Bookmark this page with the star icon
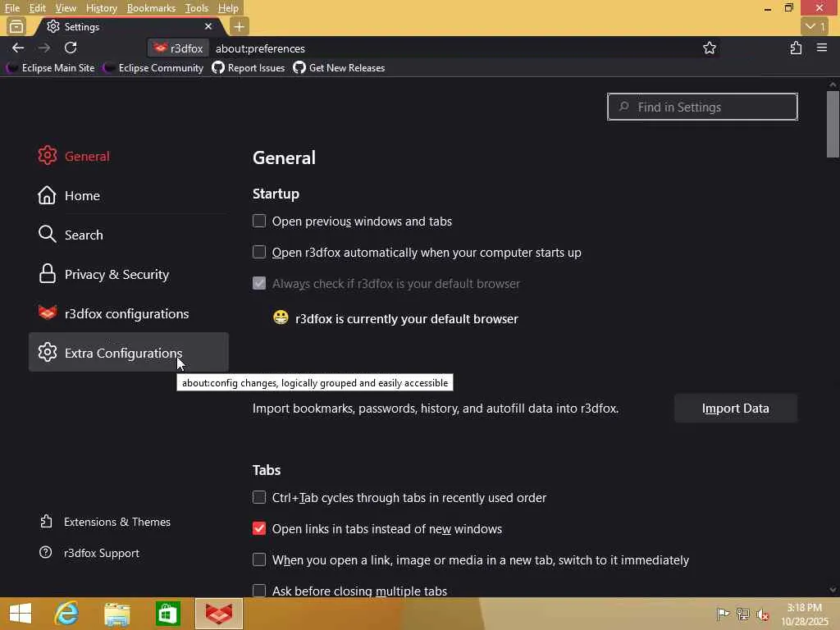 pyautogui.click(x=710, y=48)
